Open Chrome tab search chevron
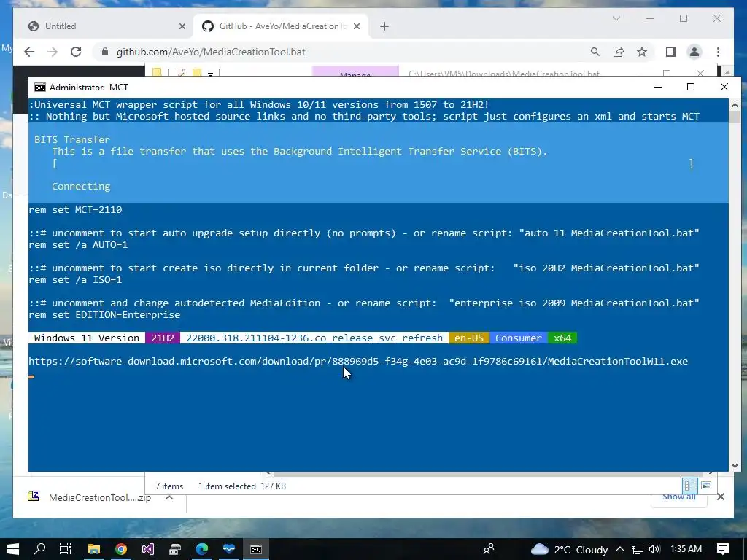 [x=616, y=18]
